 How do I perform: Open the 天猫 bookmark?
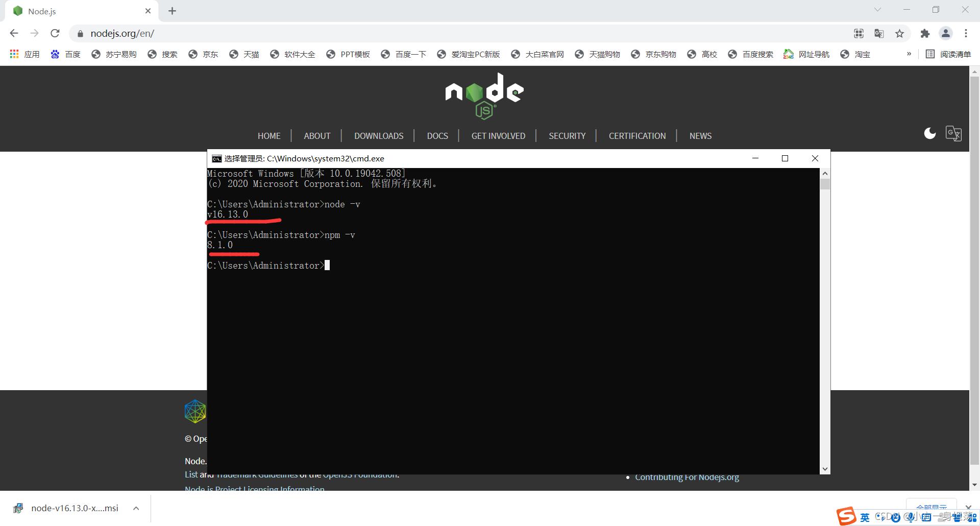244,54
